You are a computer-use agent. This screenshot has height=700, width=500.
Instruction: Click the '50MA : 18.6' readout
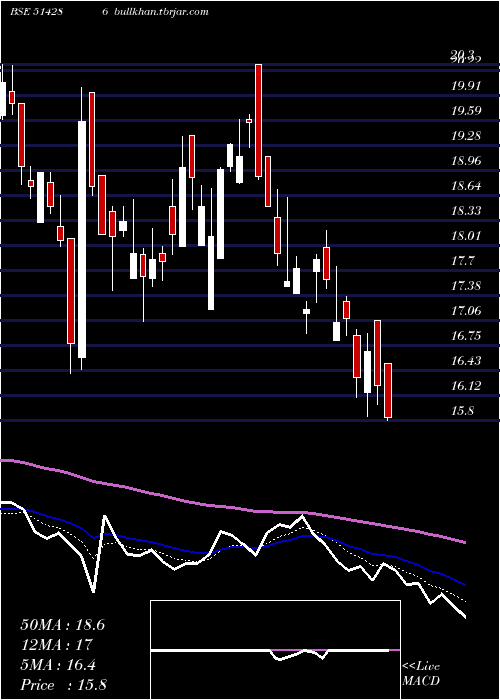pyautogui.click(x=62, y=625)
